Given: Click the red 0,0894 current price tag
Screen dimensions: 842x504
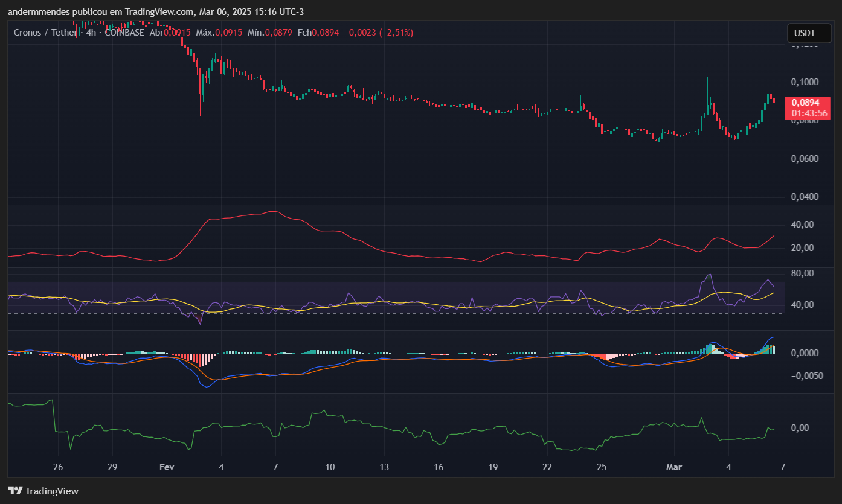Looking at the screenshot, I should coord(808,103).
